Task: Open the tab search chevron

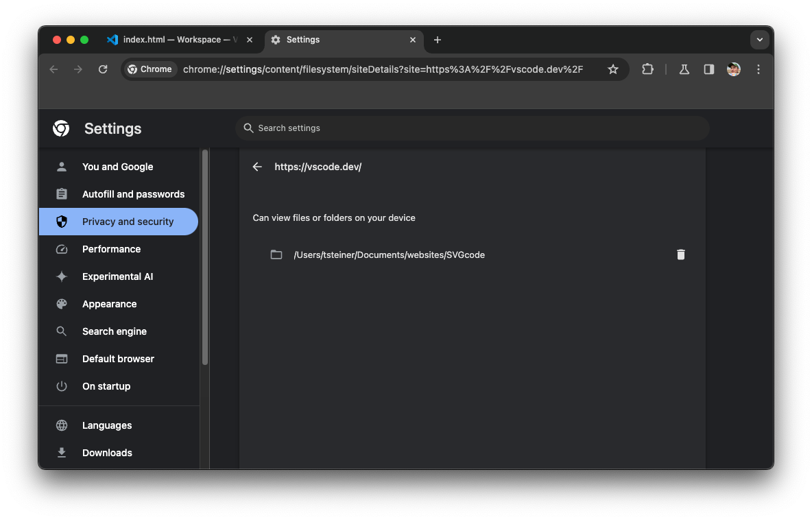Action: click(x=759, y=40)
